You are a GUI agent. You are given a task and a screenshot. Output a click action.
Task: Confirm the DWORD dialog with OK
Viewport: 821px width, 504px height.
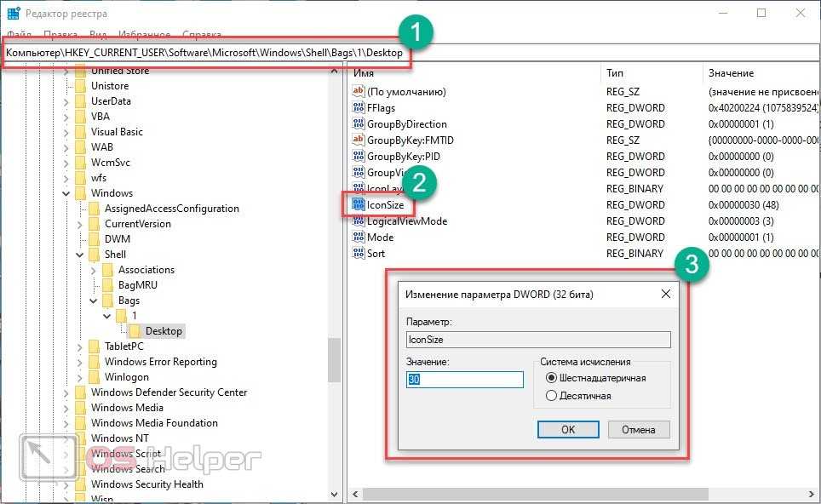[568, 430]
